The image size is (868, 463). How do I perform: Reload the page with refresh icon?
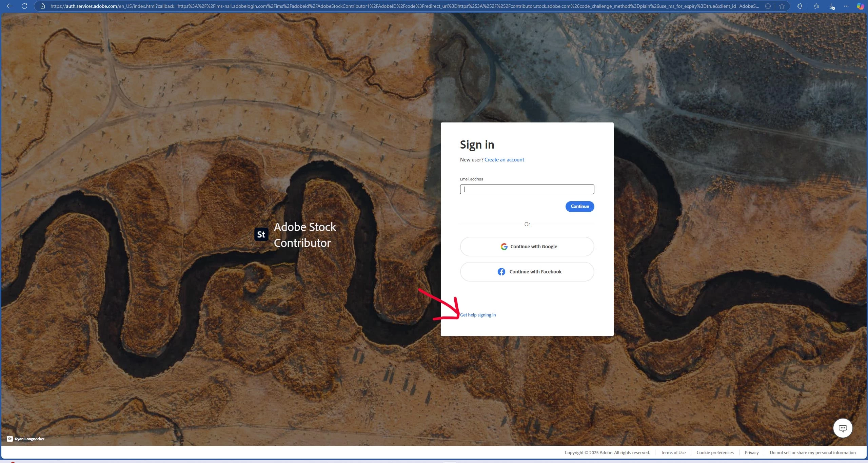[x=24, y=6]
